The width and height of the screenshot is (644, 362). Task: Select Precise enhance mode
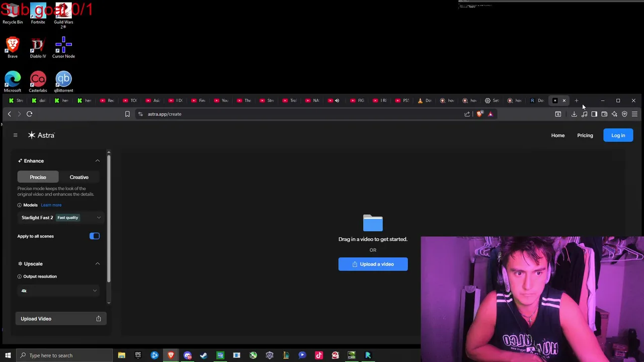coord(38,177)
